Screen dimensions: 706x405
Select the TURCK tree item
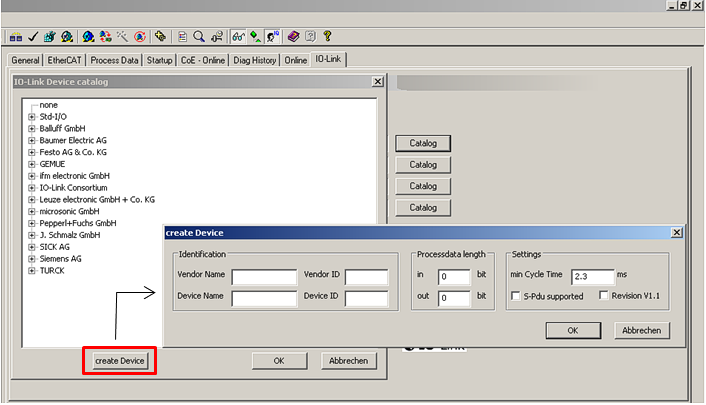coord(52,271)
